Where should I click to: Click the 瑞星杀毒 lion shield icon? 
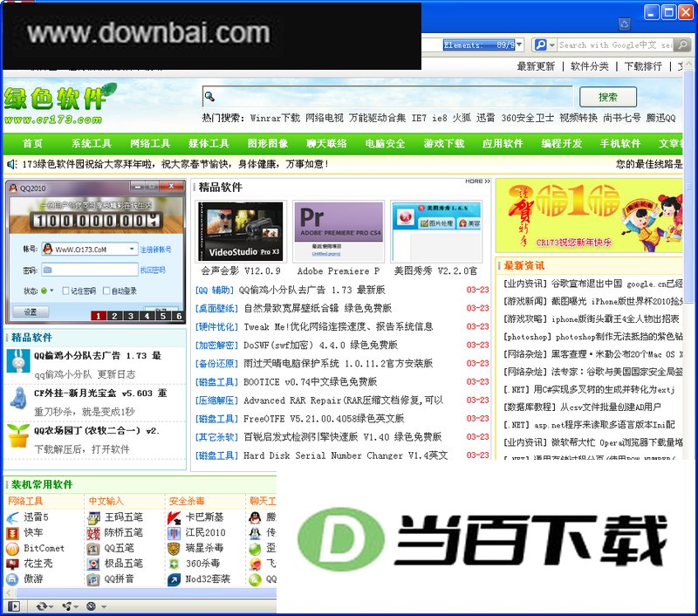tap(174, 549)
